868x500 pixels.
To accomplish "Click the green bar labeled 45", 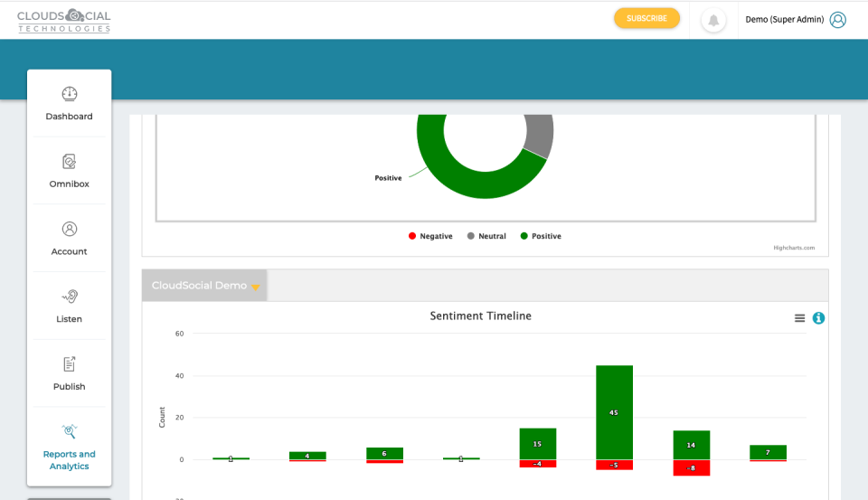I will pos(615,412).
